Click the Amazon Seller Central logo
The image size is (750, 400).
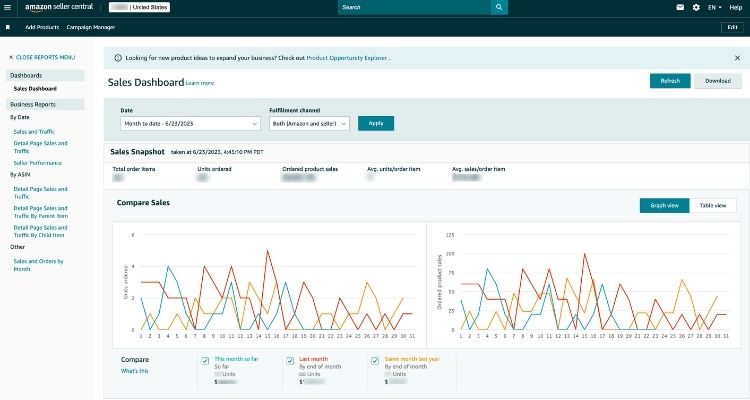pyautogui.click(x=44, y=7)
